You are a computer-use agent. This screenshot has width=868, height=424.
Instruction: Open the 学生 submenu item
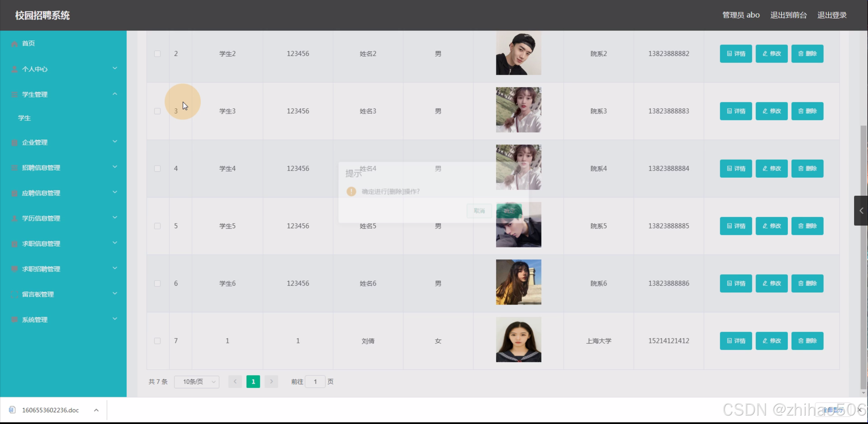24,118
